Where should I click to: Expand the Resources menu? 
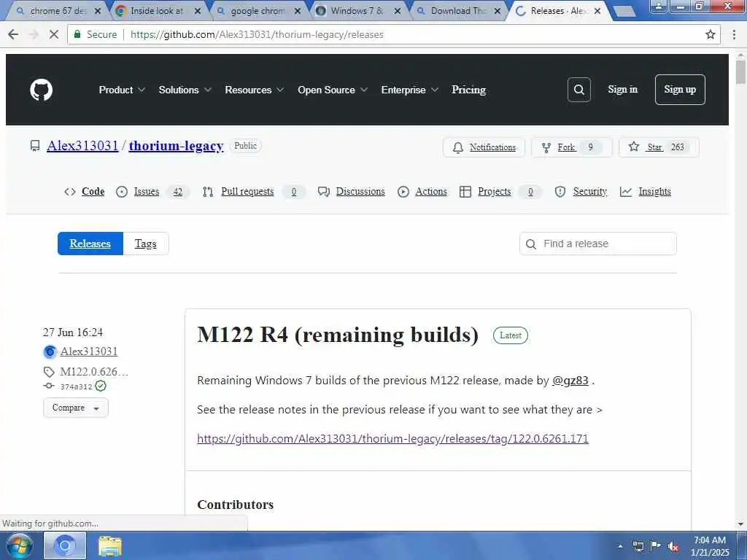click(x=255, y=90)
